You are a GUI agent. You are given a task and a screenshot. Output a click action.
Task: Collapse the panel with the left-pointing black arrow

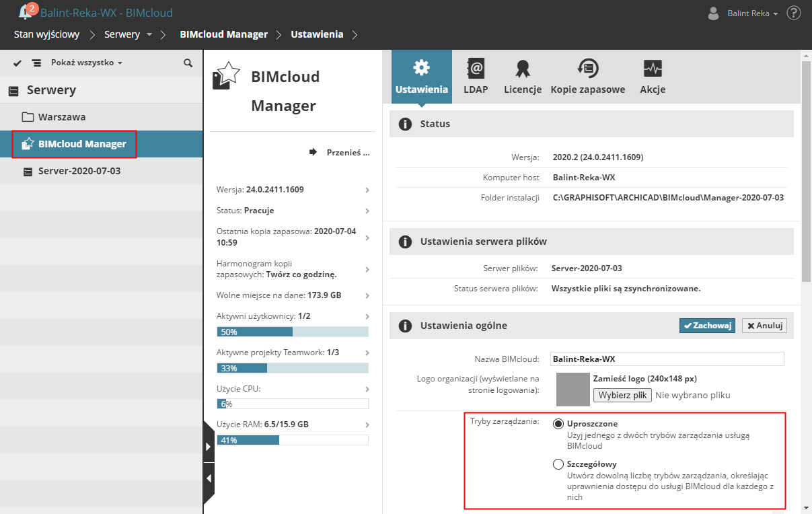(x=209, y=478)
